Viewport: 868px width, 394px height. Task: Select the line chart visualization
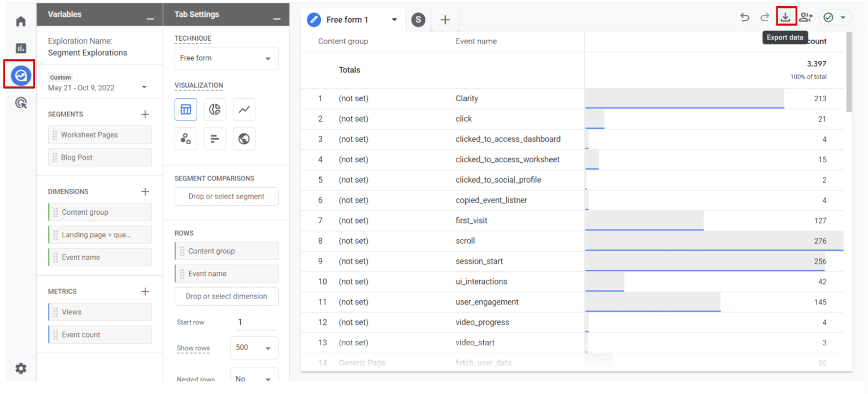pos(244,110)
